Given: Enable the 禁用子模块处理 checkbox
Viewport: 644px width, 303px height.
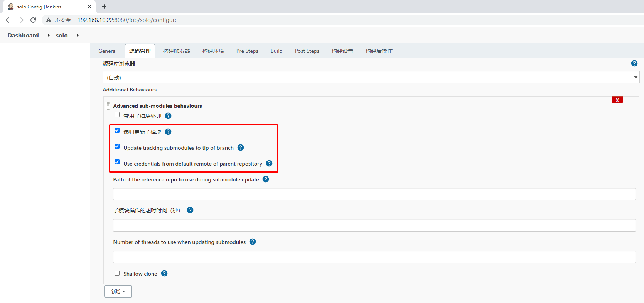Looking at the screenshot, I should (x=117, y=115).
